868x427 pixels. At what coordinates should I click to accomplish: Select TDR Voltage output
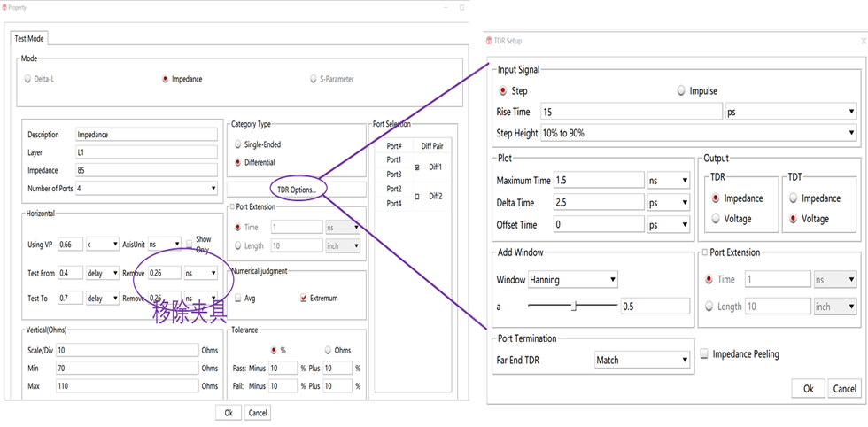pyautogui.click(x=717, y=219)
